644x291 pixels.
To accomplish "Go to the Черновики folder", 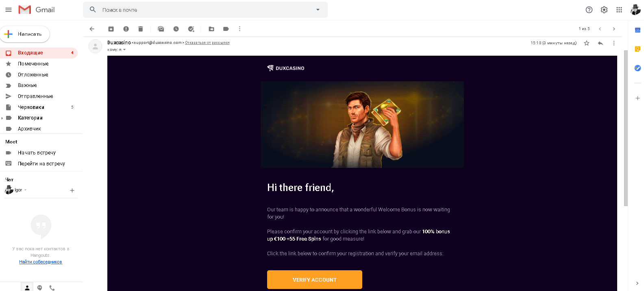I will click(x=31, y=107).
